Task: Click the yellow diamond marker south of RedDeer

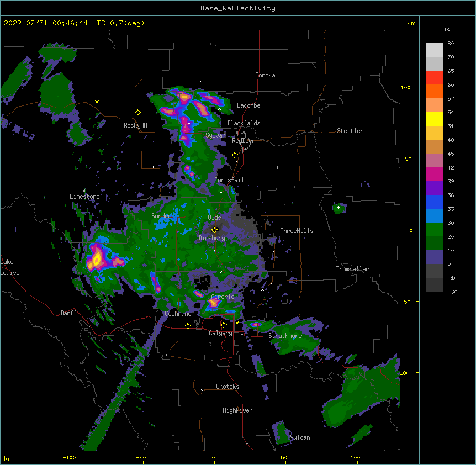Action: click(235, 155)
